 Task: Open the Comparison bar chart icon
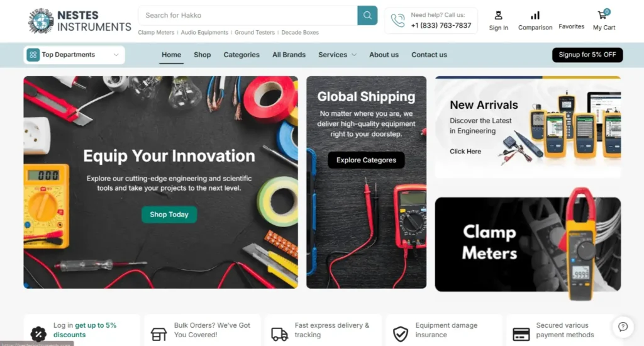click(x=535, y=16)
